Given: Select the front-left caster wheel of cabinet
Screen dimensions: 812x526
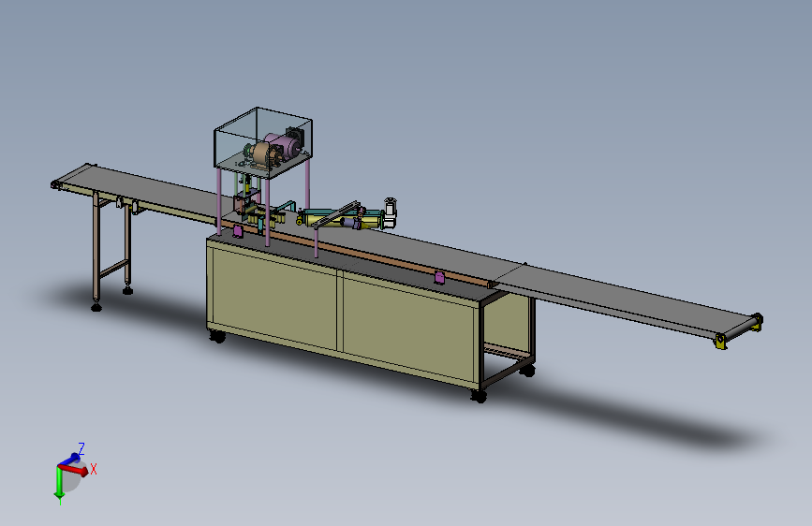Looking at the screenshot, I should coord(217,337).
